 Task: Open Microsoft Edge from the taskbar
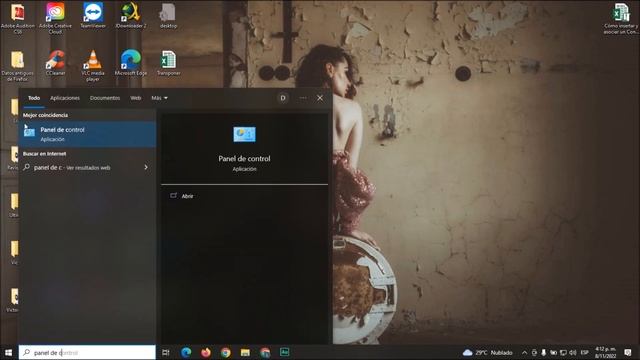pyautogui.click(x=186, y=352)
